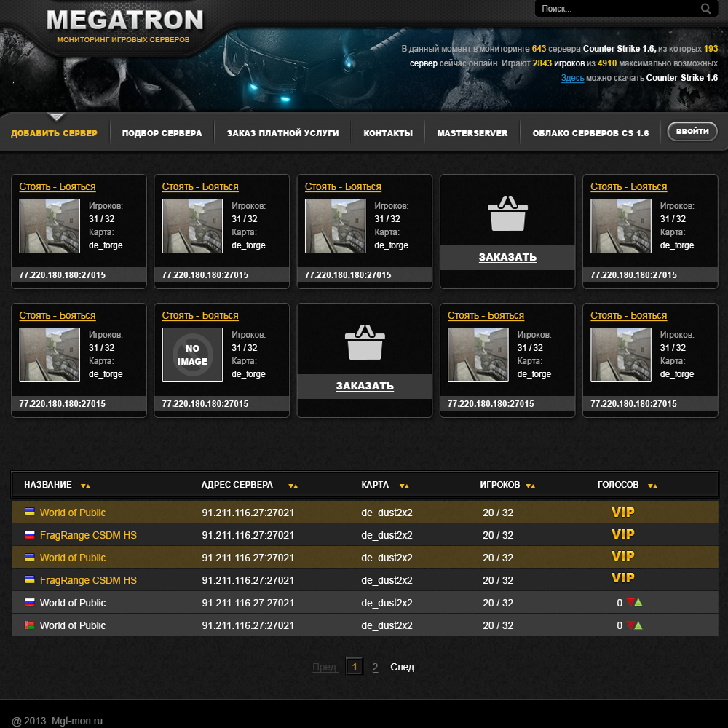Sort Голосов column with down arrow

650,486
